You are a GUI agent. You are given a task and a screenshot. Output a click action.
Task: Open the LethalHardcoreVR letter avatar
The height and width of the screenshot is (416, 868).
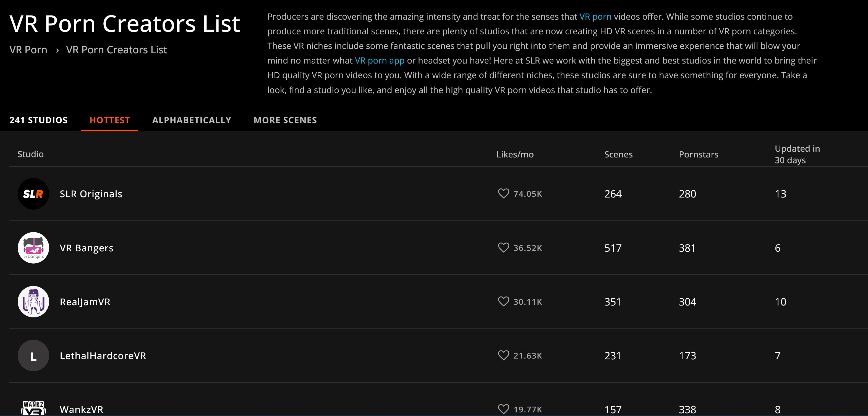pos(33,356)
